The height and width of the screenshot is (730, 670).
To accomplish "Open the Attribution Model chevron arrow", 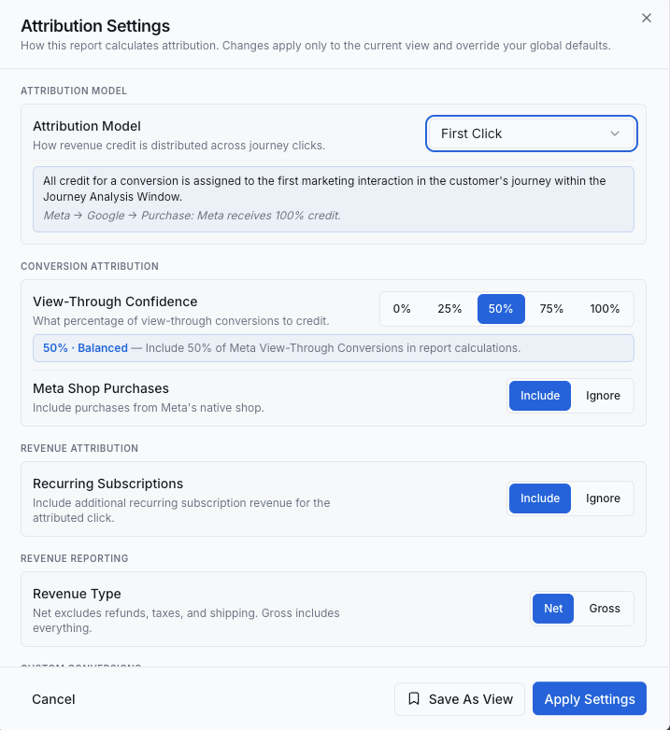I will coord(615,134).
